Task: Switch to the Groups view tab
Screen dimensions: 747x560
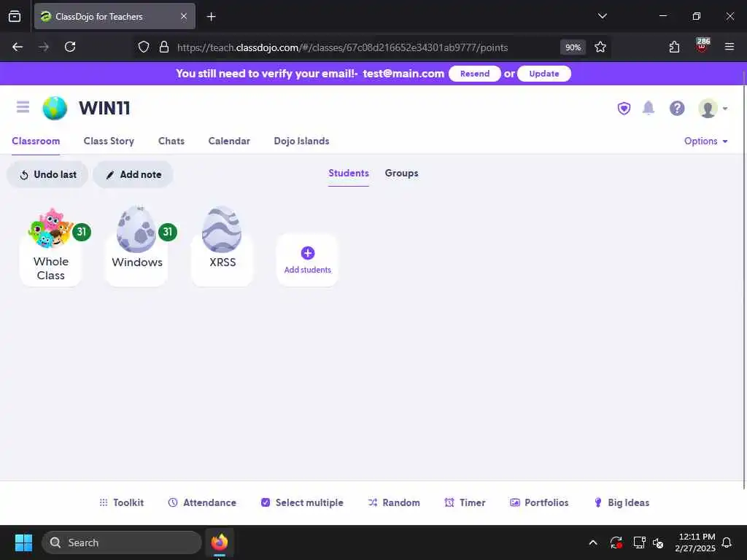Action: point(401,174)
